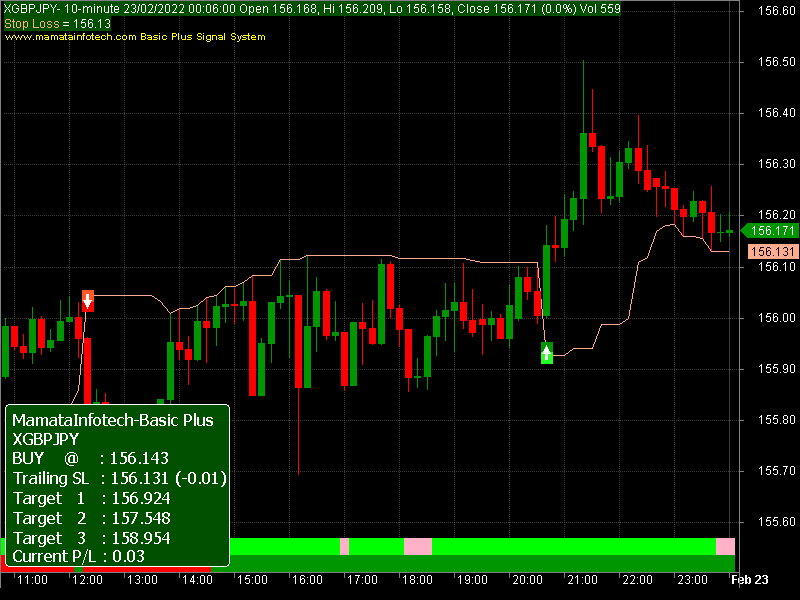Click the pink ribbon segment at Feb 23
This screenshot has height=600, width=800.
(726, 546)
